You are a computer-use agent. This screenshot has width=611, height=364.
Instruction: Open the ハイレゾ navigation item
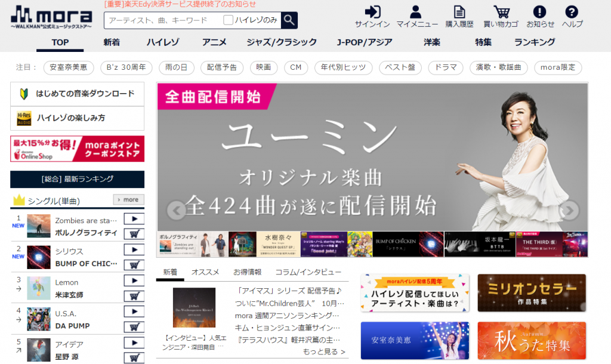[x=163, y=42]
